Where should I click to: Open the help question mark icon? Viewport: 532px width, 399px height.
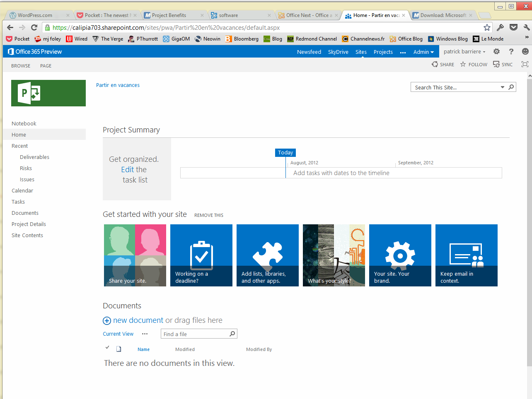pyautogui.click(x=511, y=52)
